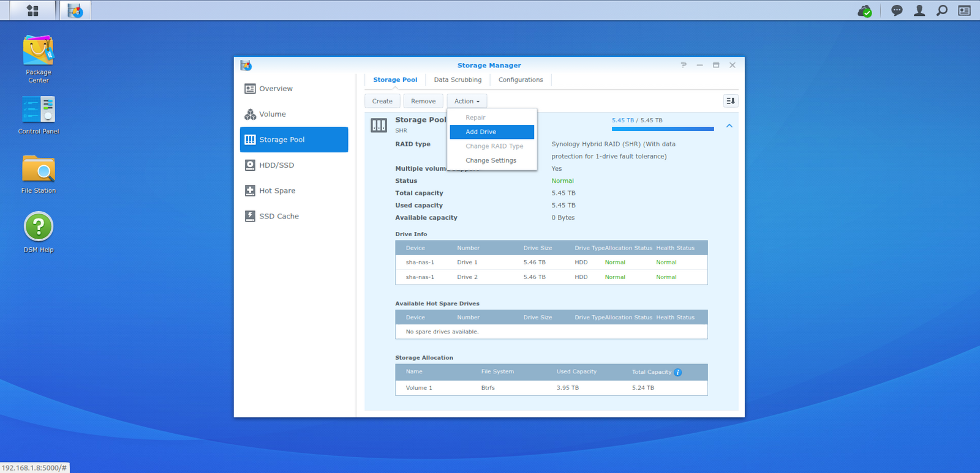This screenshot has width=980, height=473.
Task: Choose Change RAID Type from the menu
Action: click(x=492, y=146)
